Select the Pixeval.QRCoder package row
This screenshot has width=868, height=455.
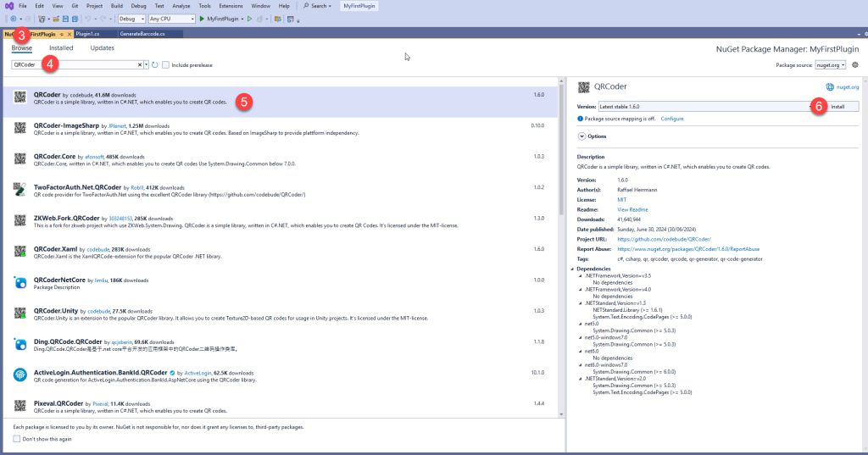point(281,406)
